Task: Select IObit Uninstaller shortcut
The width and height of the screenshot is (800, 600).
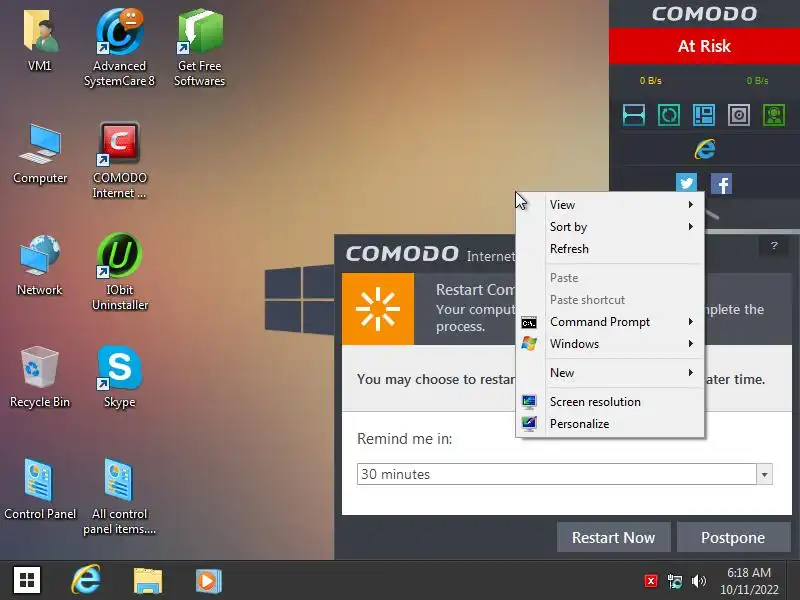Action: click(x=119, y=271)
